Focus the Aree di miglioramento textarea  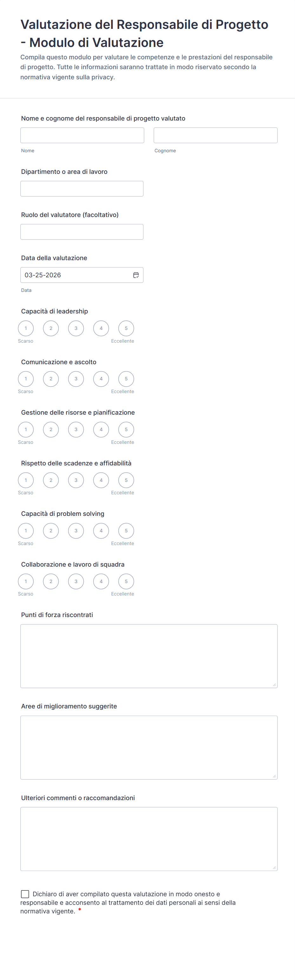pos(149,747)
